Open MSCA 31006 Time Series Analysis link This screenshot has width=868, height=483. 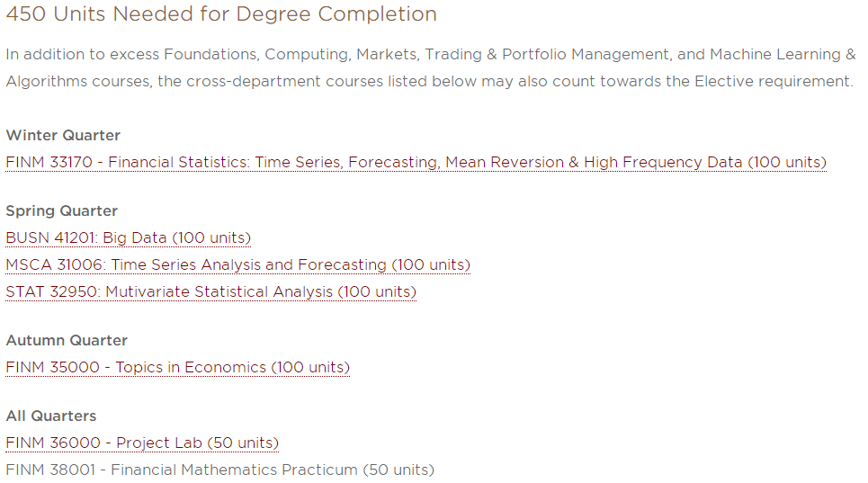coord(237,265)
